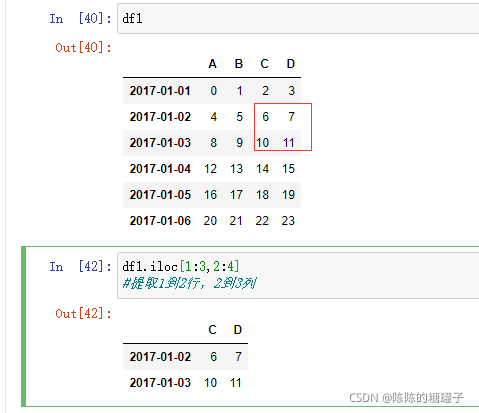Click the In [42] cell prompt
This screenshot has height=413, width=479.
click(x=80, y=267)
